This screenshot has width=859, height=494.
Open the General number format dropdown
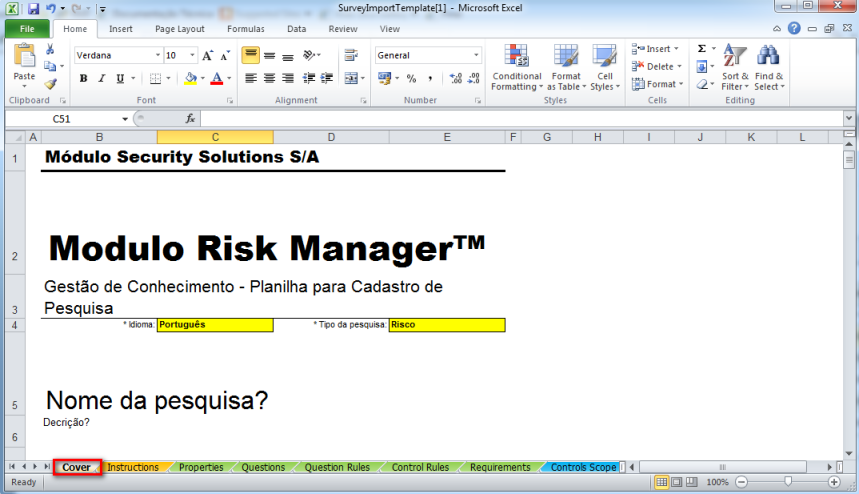[x=476, y=55]
